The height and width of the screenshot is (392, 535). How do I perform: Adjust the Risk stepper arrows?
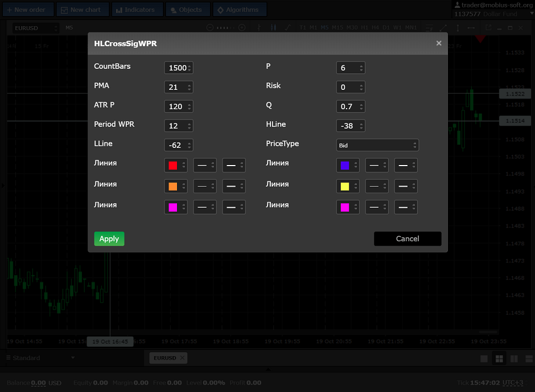pyautogui.click(x=361, y=88)
